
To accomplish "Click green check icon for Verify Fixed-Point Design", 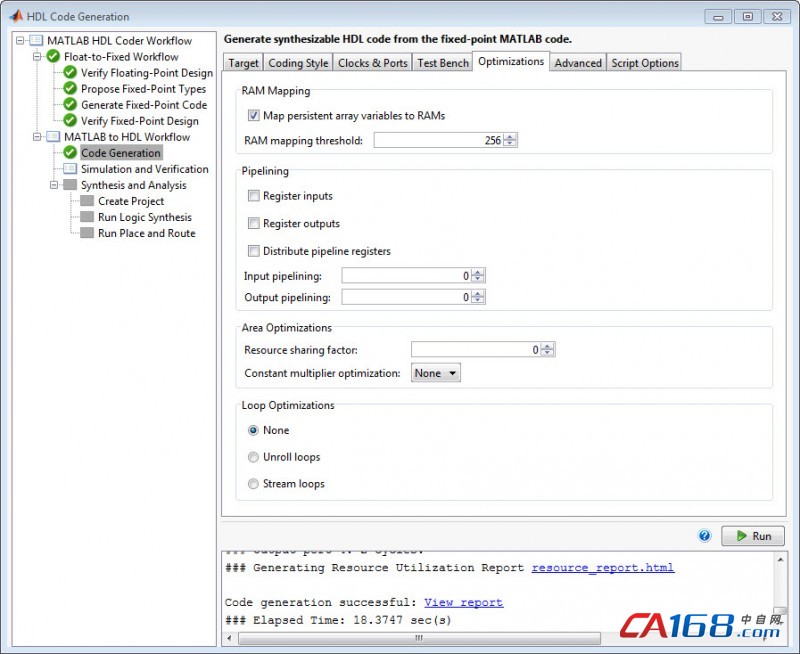I will [x=70, y=121].
